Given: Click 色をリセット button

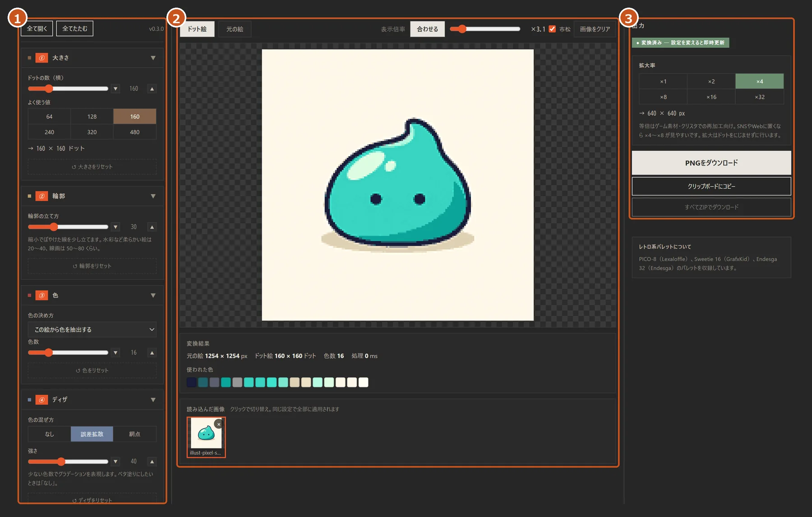Looking at the screenshot, I should [x=92, y=371].
